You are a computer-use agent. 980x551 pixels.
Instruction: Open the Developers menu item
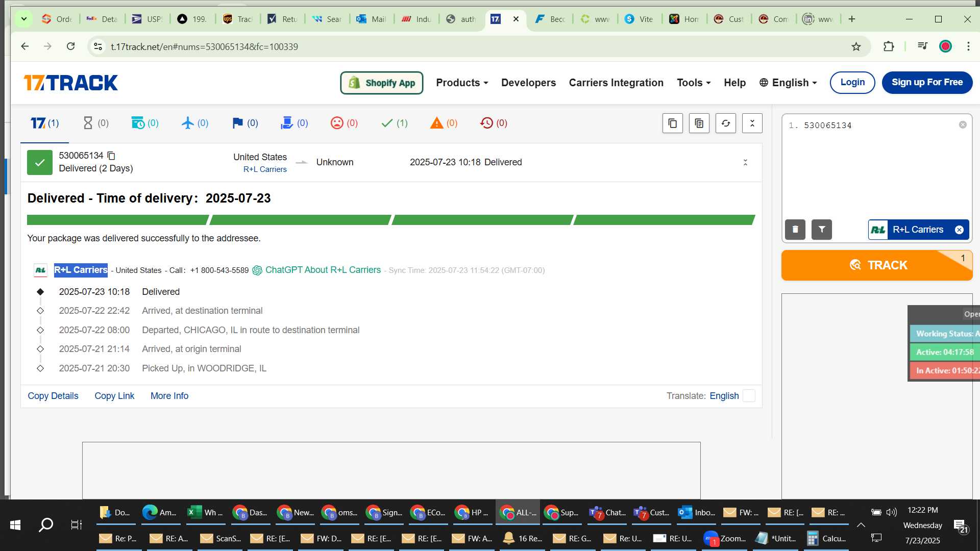click(528, 83)
